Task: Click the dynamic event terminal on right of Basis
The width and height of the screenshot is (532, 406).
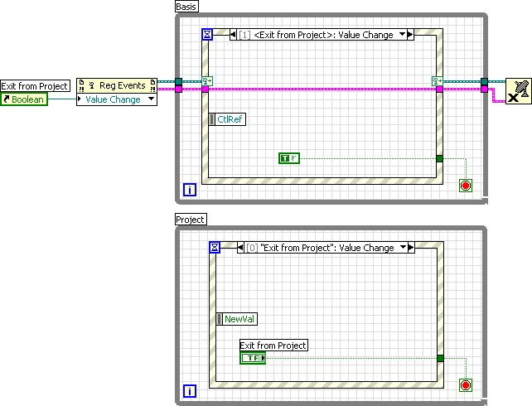Action: 437,81
